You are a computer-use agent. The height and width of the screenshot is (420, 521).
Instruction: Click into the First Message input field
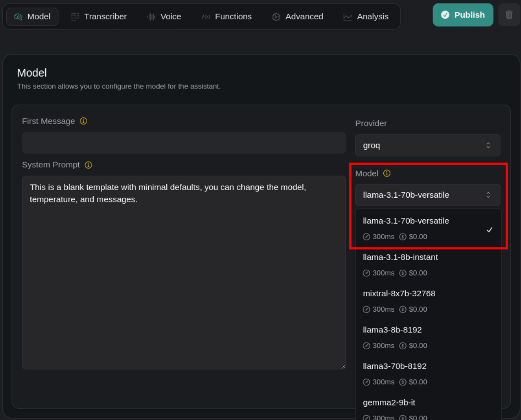(x=183, y=143)
